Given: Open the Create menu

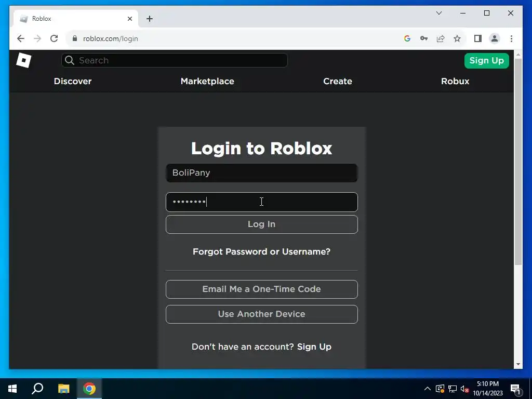Looking at the screenshot, I should coord(338,81).
